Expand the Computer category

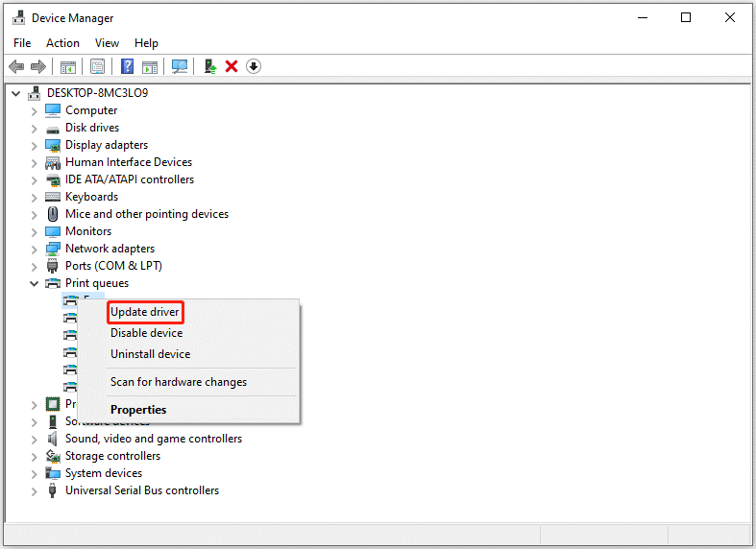pos(34,111)
